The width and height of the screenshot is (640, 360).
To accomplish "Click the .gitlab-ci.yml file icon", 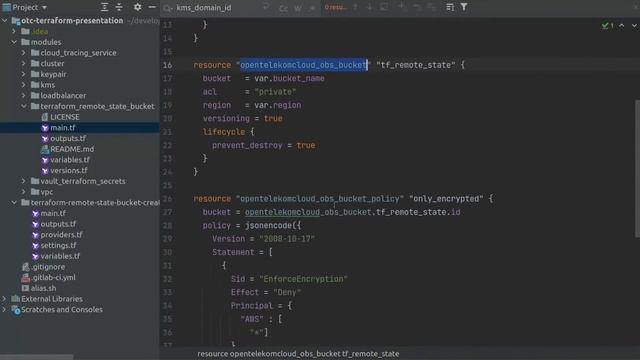I will 26,278.
